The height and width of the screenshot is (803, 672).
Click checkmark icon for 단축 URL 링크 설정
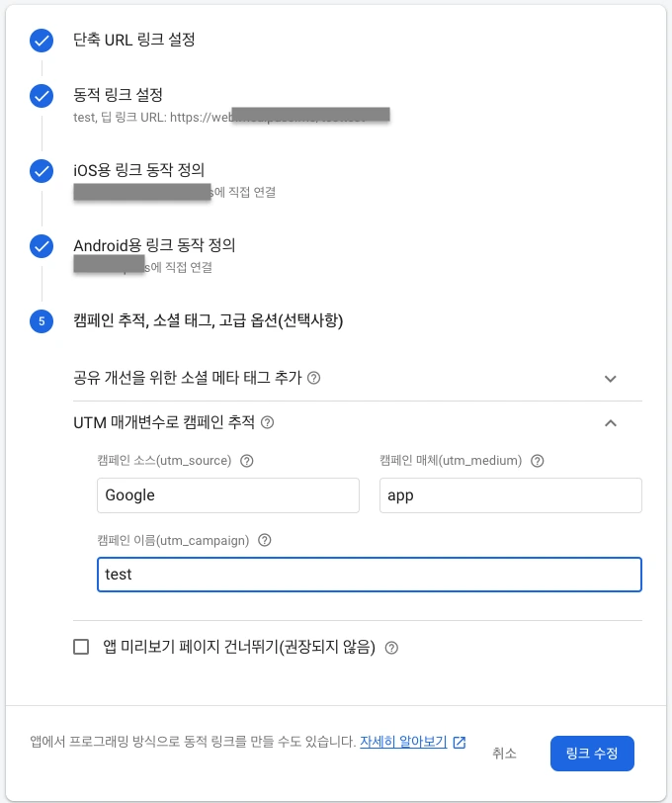[42, 41]
